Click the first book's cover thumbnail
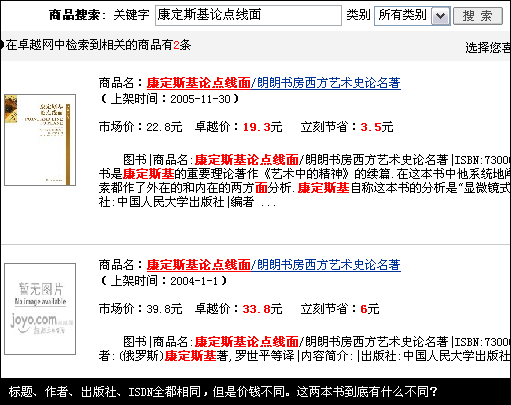The width and height of the screenshot is (511, 405). pyautogui.click(x=40, y=140)
